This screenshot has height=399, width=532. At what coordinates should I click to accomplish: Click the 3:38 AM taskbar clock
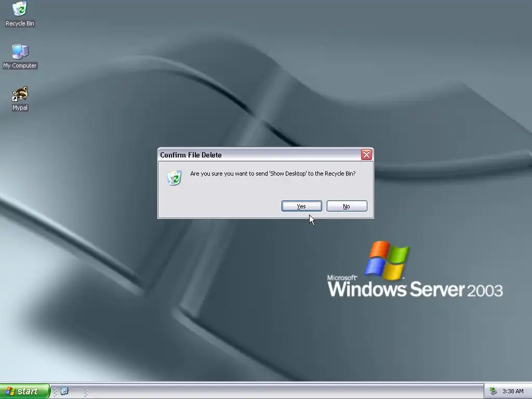(513, 391)
